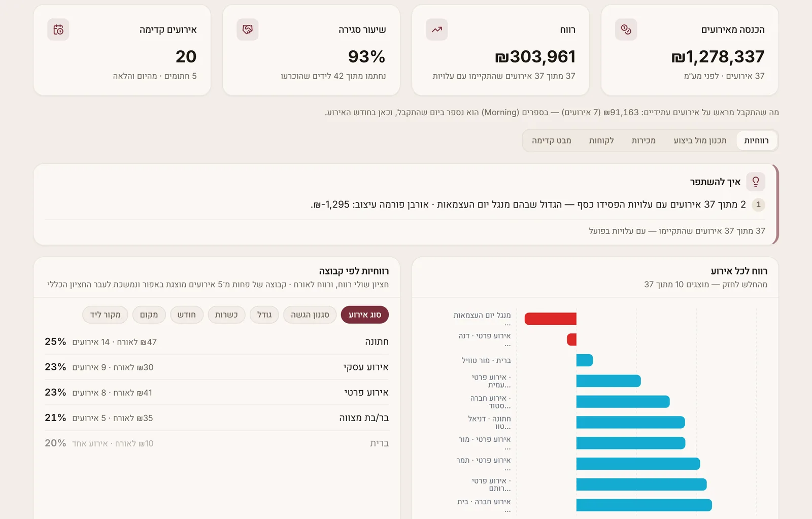Screen dimensions: 812x519
Task: Click the small red bar for אירוע פרטי · דנה
Action: click(572, 339)
